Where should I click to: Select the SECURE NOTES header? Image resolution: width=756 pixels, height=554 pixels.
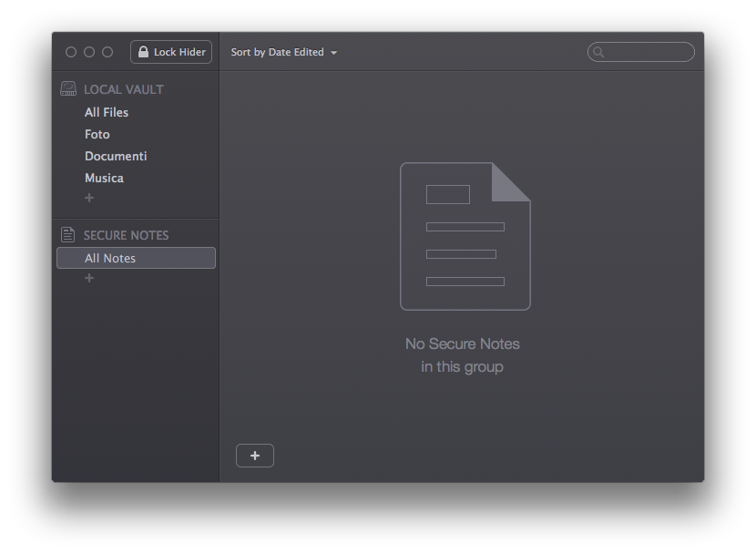[126, 235]
